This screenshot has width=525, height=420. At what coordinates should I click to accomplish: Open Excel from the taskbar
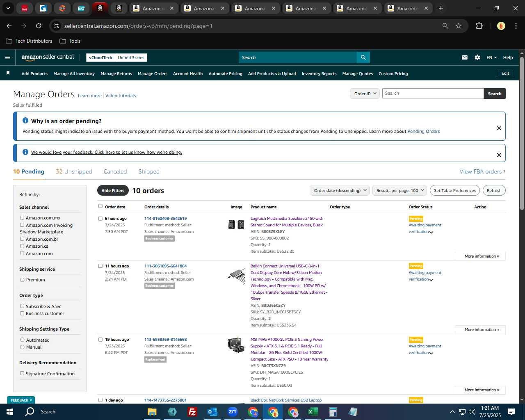coord(313,412)
